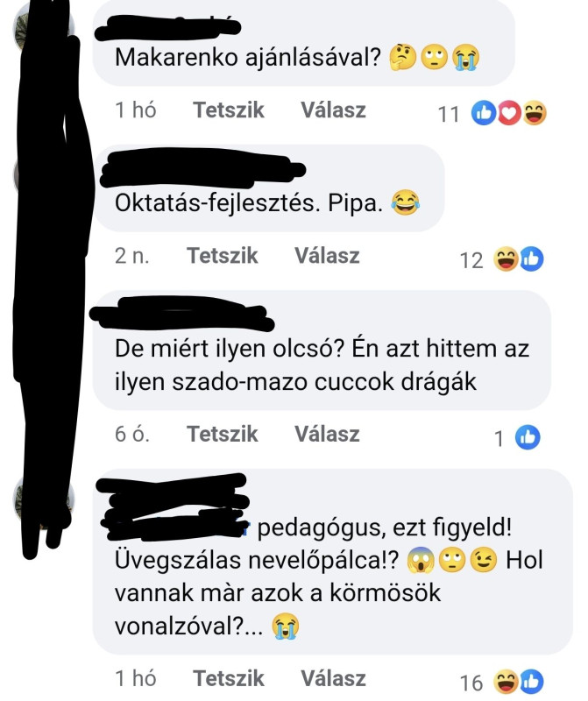Click Válasz under the Oktatás-fejlesztés comment
588x701 pixels.
[327, 256]
